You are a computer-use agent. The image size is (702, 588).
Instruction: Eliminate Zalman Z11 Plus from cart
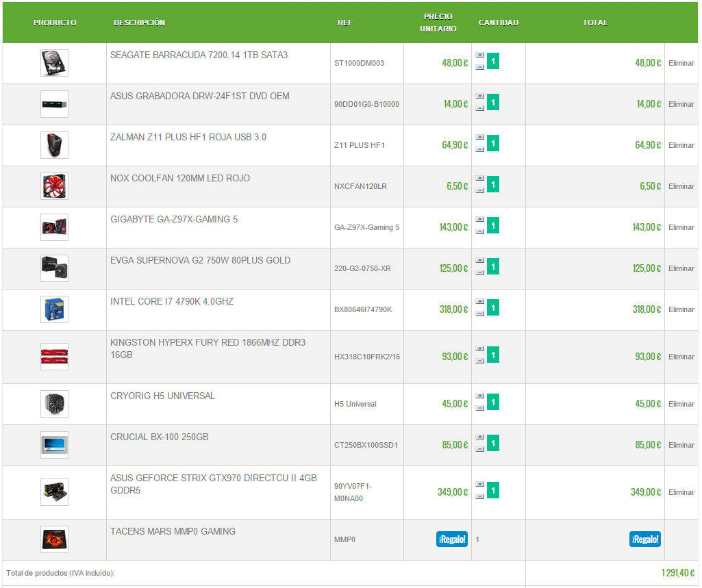click(681, 145)
